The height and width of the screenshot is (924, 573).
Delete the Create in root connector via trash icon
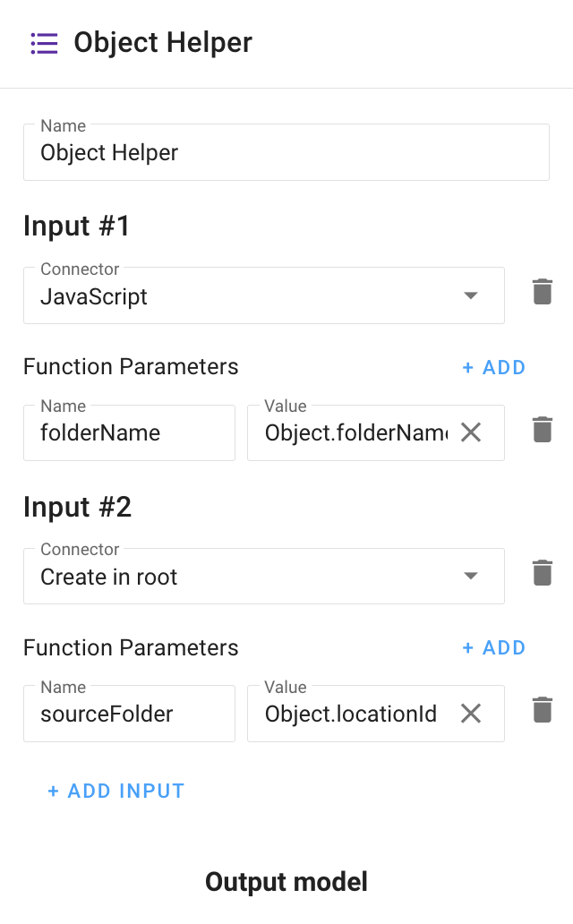pos(542,571)
